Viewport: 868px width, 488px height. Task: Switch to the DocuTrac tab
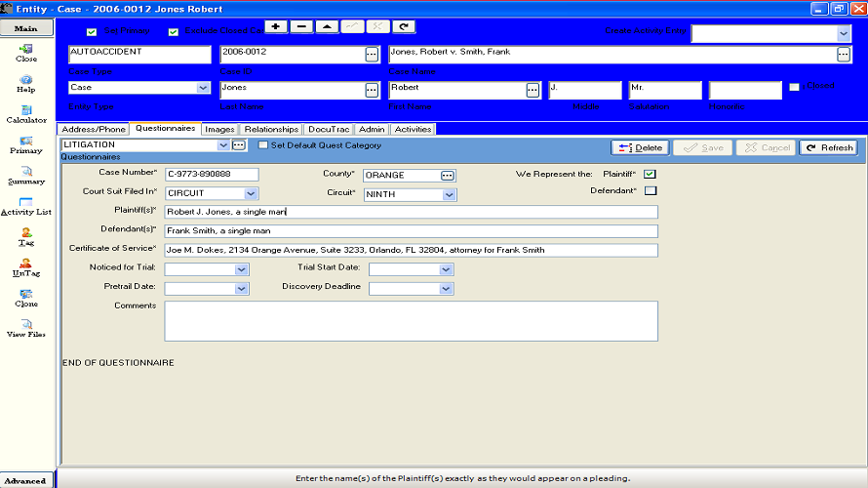329,129
